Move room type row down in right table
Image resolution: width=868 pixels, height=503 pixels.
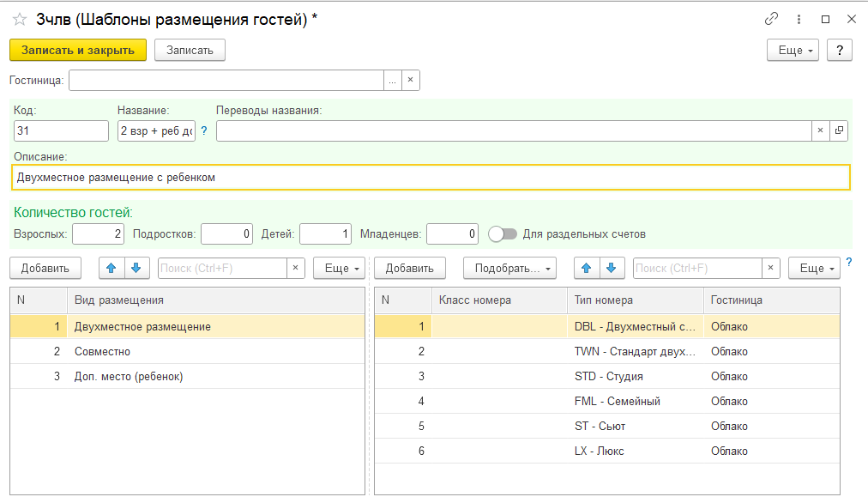tap(610, 268)
